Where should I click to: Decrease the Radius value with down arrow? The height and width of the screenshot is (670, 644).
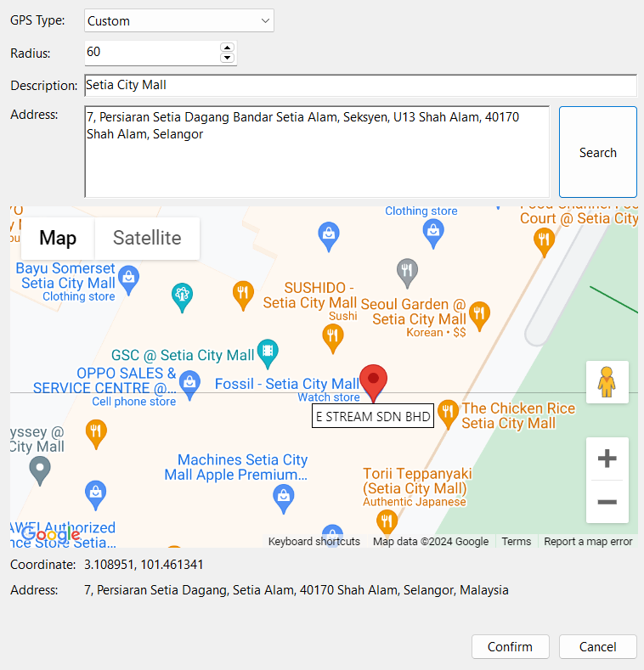pos(227,57)
